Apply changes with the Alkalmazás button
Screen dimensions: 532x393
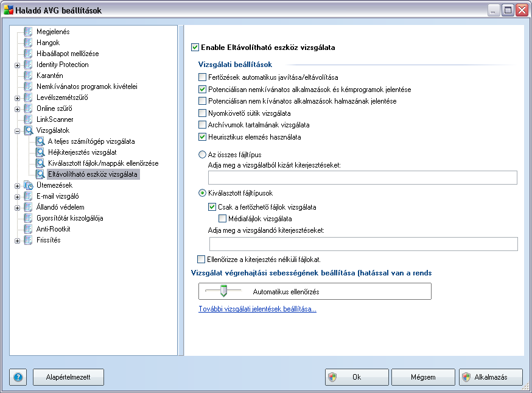click(x=491, y=377)
